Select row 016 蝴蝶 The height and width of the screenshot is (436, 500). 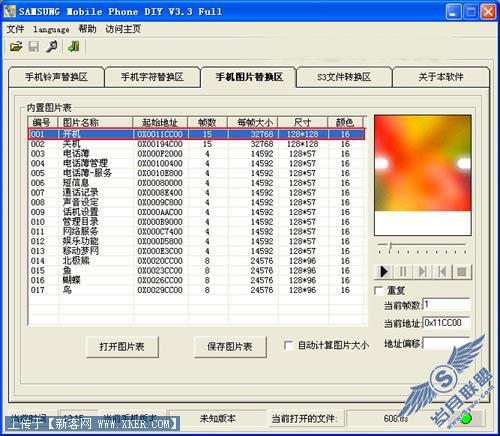[x=197, y=280]
